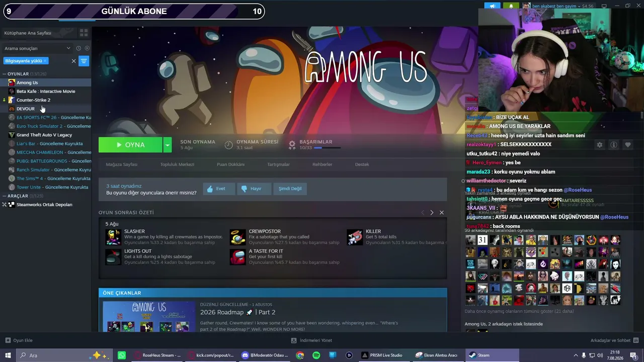Click Hayır to not recommend
Viewport: 644px width, 362px height.
click(x=254, y=189)
